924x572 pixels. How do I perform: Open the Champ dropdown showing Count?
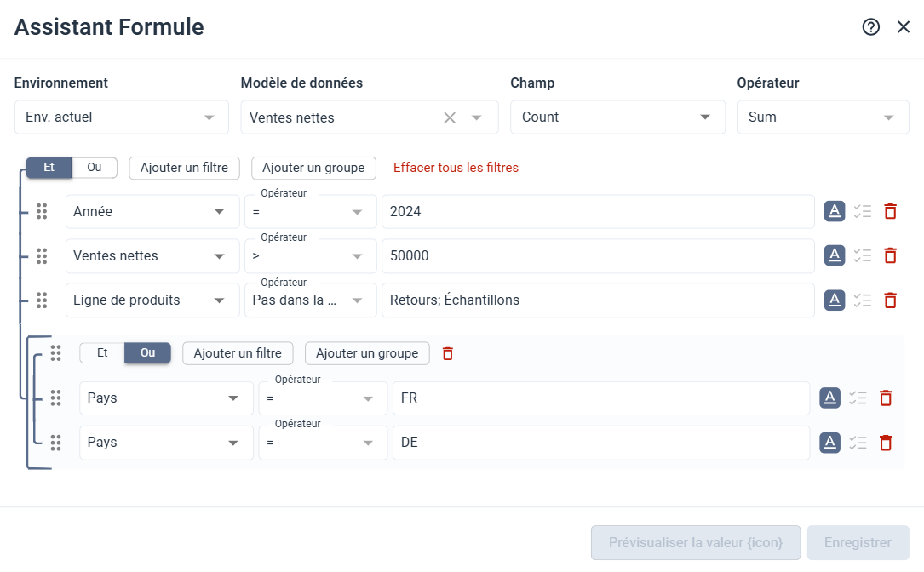pyautogui.click(x=617, y=117)
